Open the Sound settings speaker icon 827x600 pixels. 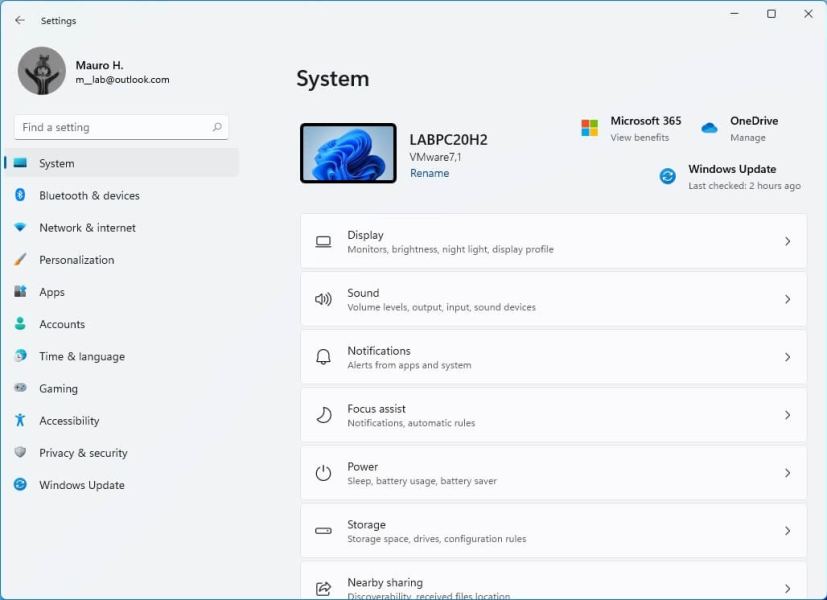coord(321,298)
